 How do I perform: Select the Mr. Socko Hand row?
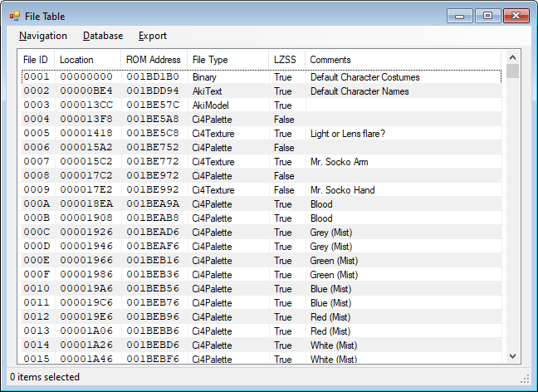pos(342,190)
